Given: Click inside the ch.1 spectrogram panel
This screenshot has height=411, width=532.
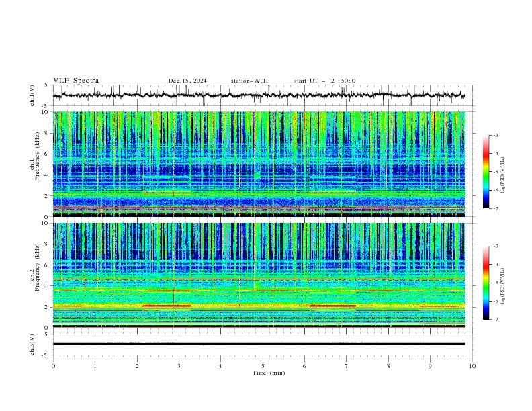Looking at the screenshot, I should (x=259, y=164).
